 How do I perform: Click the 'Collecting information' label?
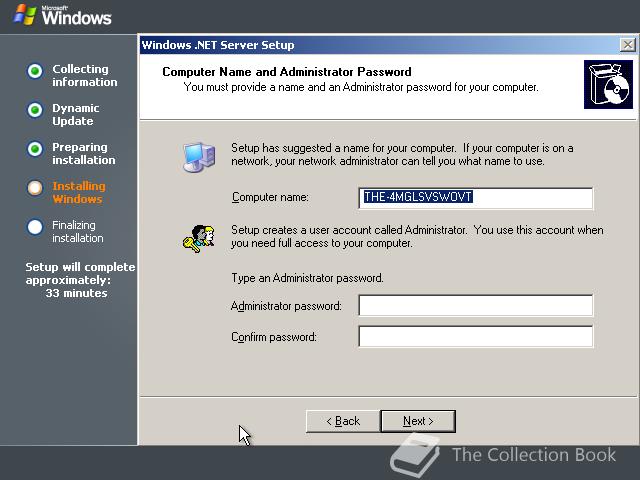pos(84,76)
